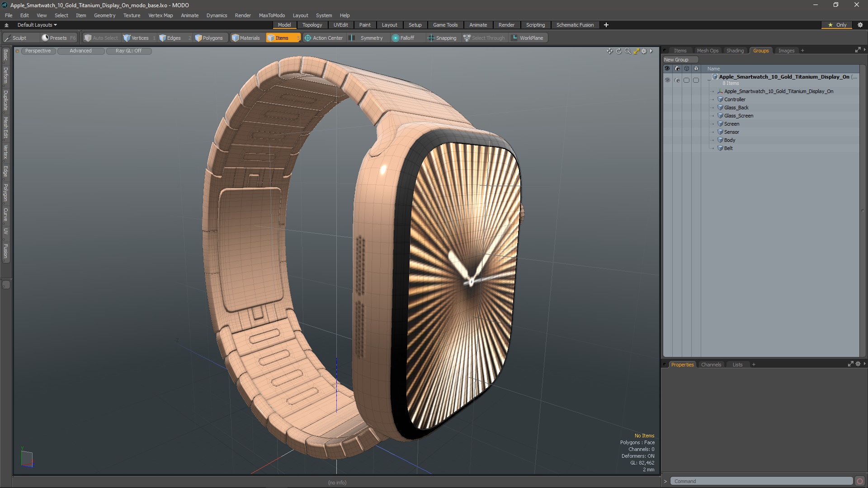Click the record button beside Command field
The height and width of the screenshot is (488, 868).
tap(860, 481)
